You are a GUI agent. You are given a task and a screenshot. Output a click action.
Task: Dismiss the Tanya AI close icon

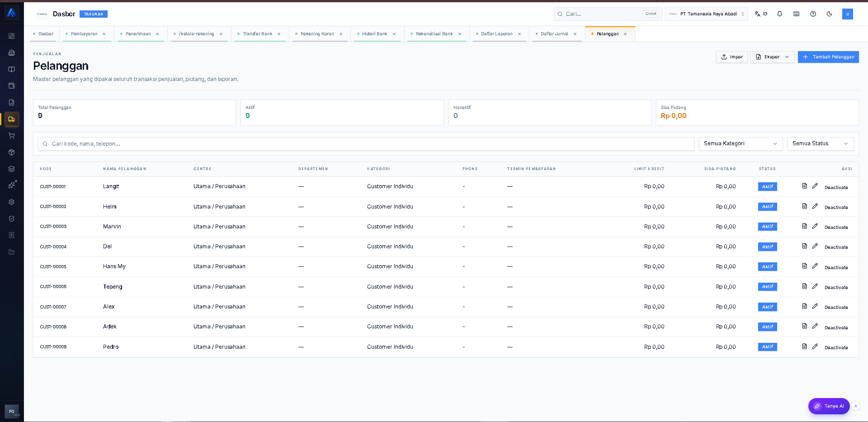pyautogui.click(x=856, y=406)
